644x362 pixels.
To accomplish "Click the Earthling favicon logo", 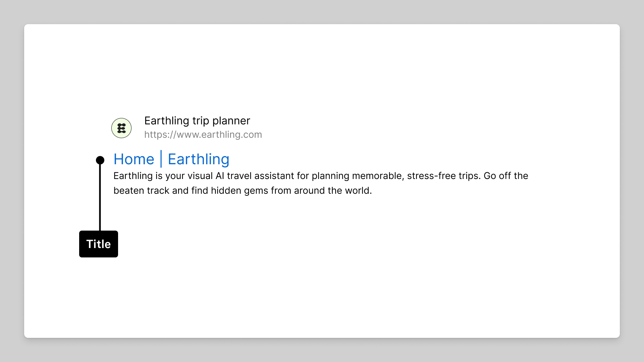I will click(121, 128).
